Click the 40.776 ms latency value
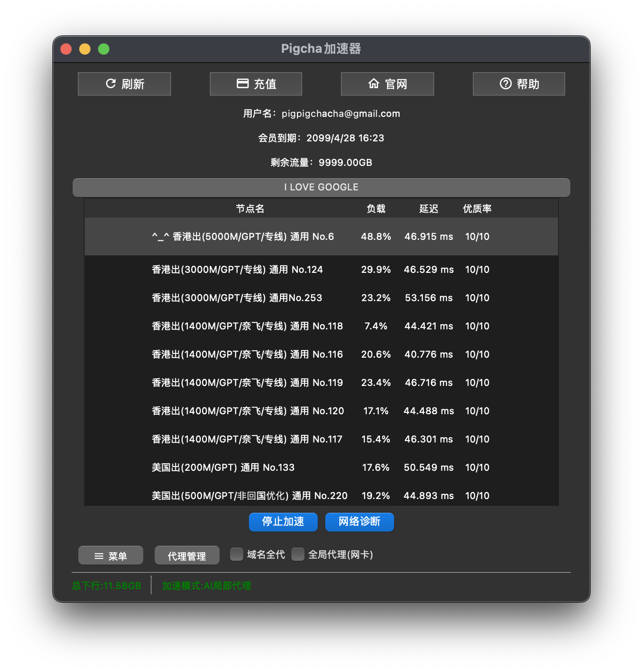Viewport: 643px width, 672px height. tap(429, 354)
